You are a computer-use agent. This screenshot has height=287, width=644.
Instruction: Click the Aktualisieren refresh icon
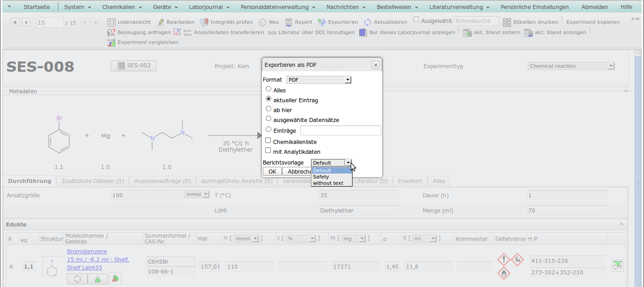click(x=368, y=22)
